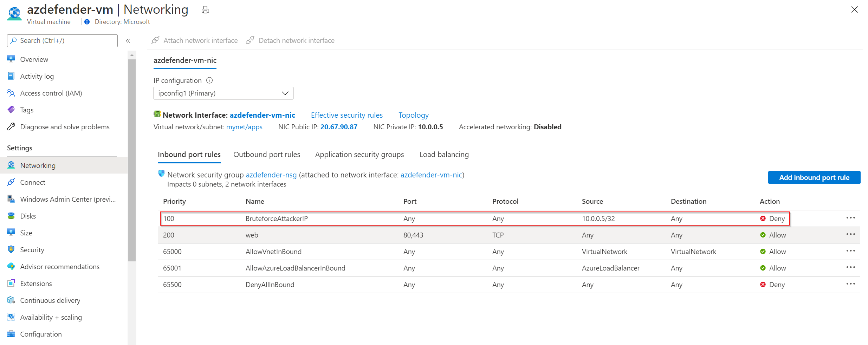Click the sidebar vertical scrollbar
The width and height of the screenshot is (868, 345).
tap(132, 158)
